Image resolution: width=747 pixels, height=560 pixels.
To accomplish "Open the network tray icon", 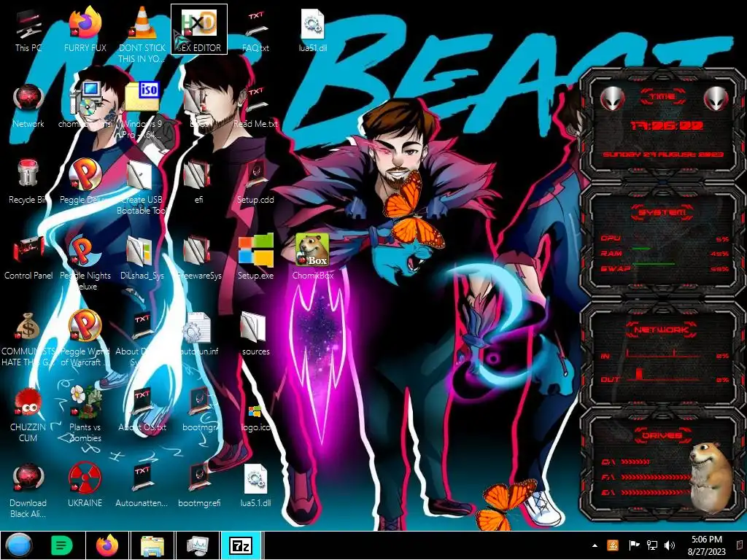I will click(x=652, y=545).
